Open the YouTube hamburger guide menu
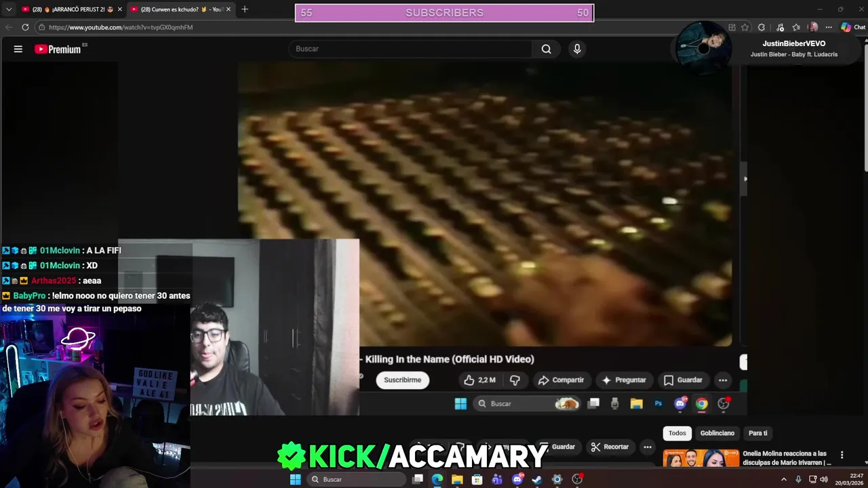 (x=18, y=49)
